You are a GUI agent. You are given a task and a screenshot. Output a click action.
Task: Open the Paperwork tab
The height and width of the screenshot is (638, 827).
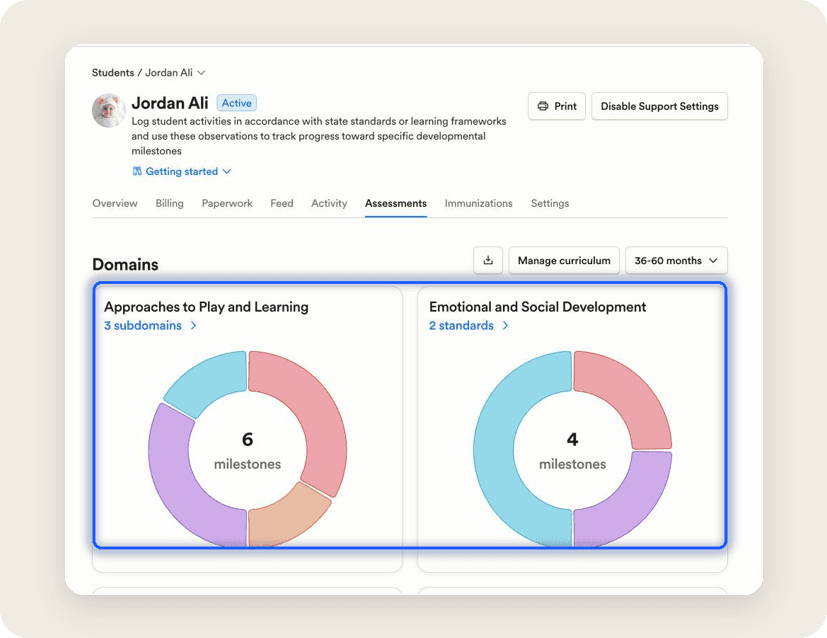click(227, 203)
